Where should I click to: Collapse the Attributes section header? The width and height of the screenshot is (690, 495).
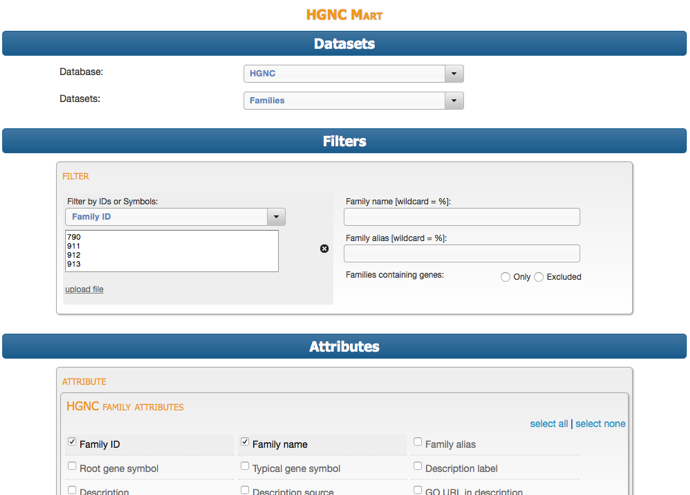coord(344,346)
